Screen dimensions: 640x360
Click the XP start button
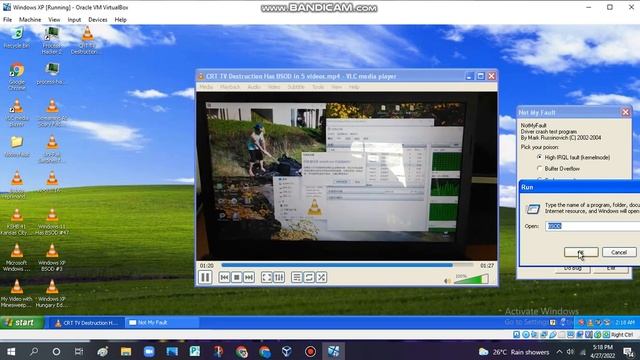point(21,322)
